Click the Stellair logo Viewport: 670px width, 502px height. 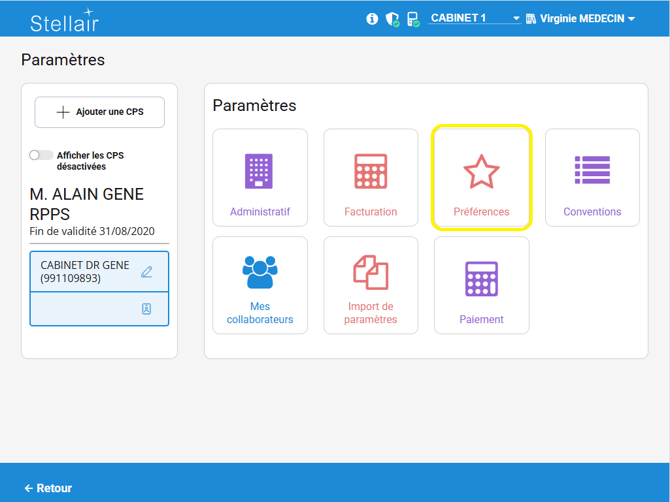[65, 21]
